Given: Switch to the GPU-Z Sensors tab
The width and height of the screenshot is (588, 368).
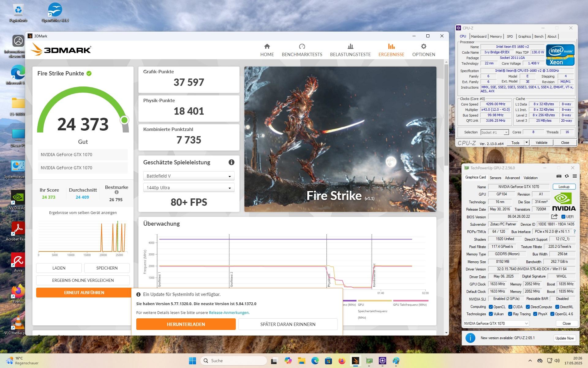Looking at the screenshot, I should [x=495, y=178].
